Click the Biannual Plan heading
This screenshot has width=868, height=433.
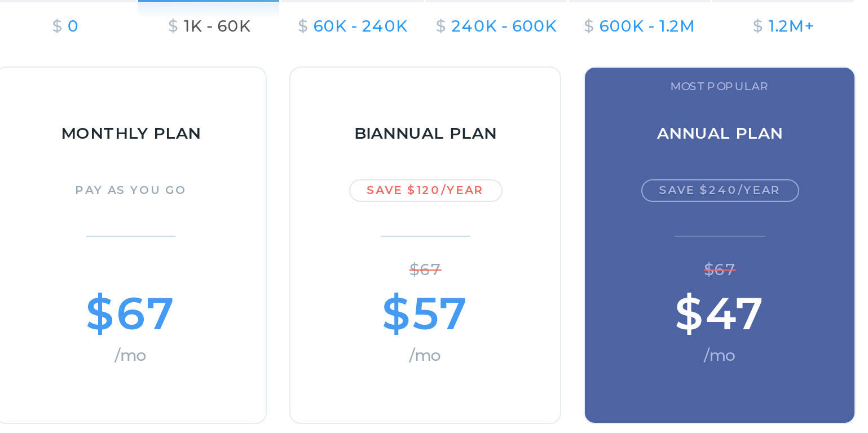pyautogui.click(x=425, y=134)
